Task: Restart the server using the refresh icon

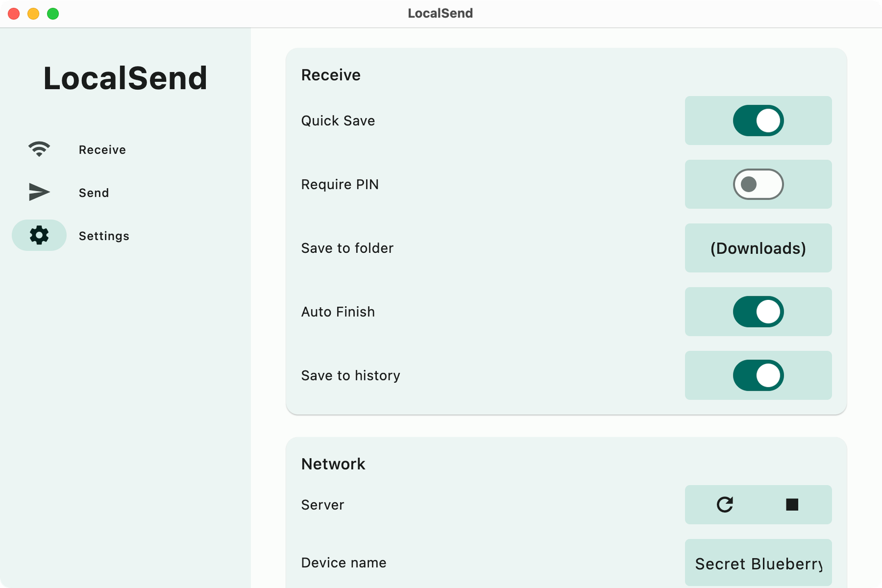Action: point(724,505)
